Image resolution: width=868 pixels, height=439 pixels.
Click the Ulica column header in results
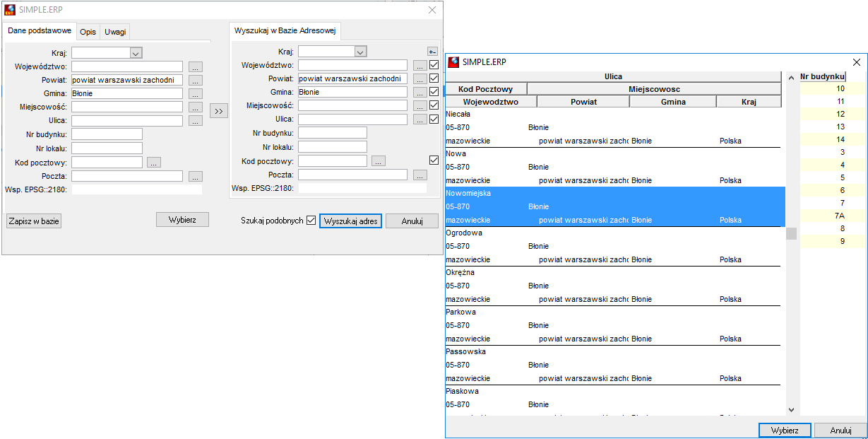(613, 77)
